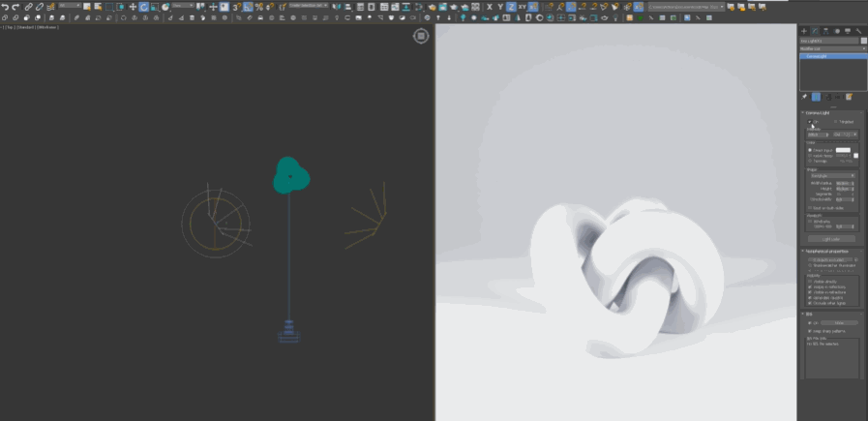Toggle the Corona light On checkbox
Image resolution: width=868 pixels, height=421 pixels.
809,122
